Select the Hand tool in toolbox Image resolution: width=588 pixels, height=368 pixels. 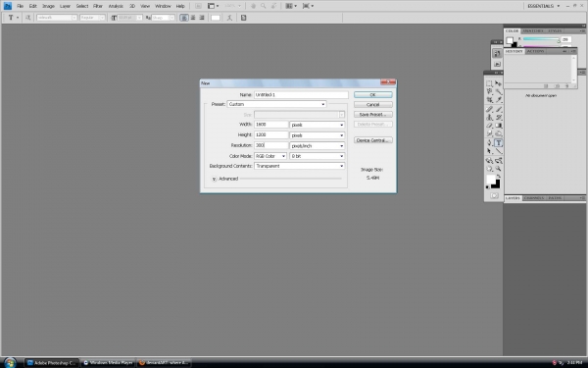click(489, 169)
